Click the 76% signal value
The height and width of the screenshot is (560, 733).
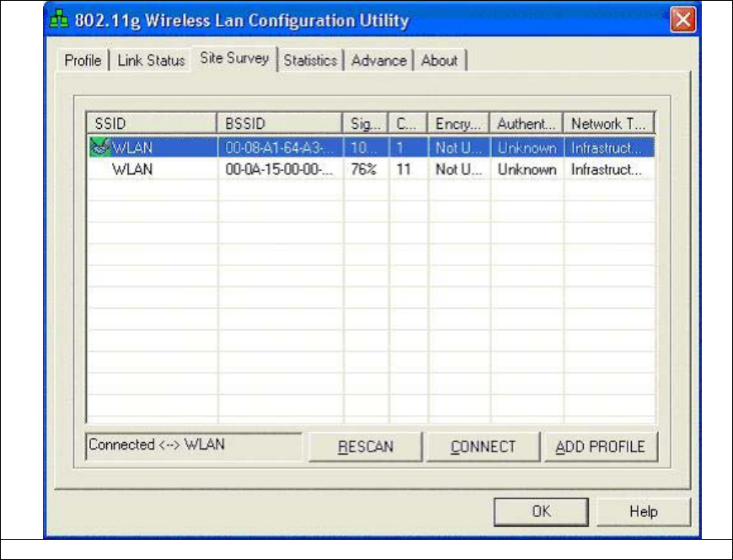pyautogui.click(x=363, y=169)
